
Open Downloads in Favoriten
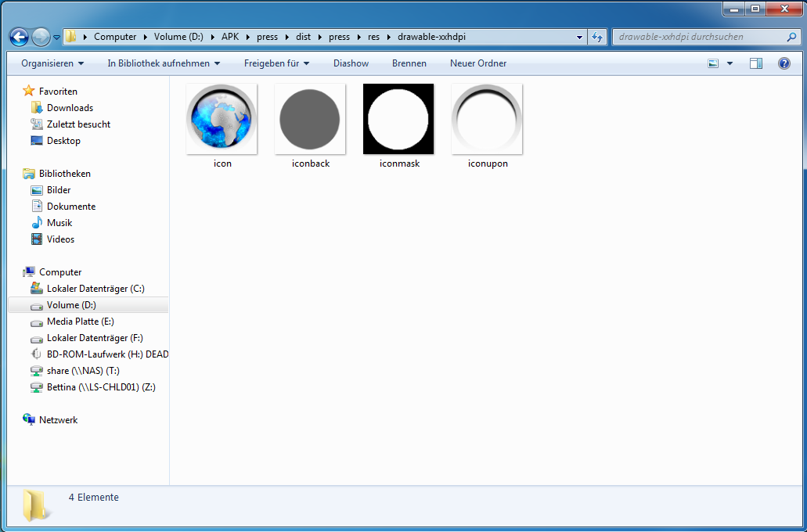tap(70, 108)
